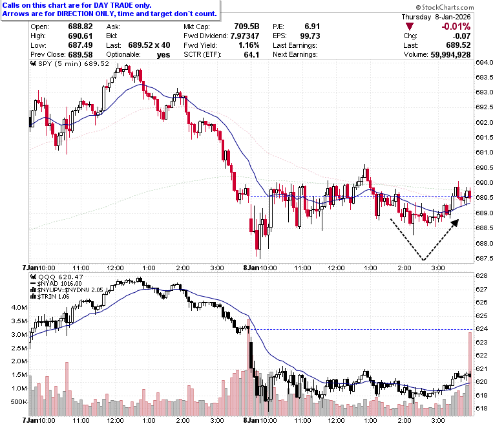This screenshot has height=426, width=504.
Task: Click the Volume 59,994,928 value
Action: [x=450, y=55]
